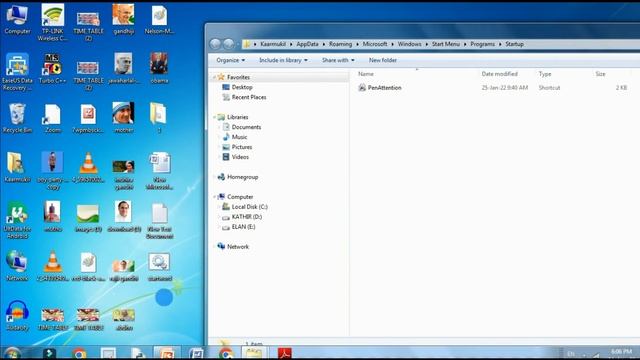Select the Computer desktop icon

(x=17, y=20)
